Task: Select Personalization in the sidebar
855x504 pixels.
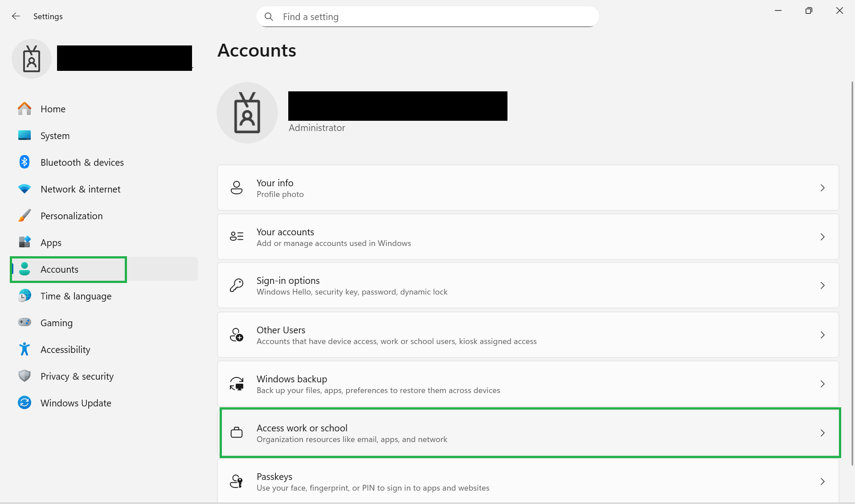Action: (x=72, y=216)
